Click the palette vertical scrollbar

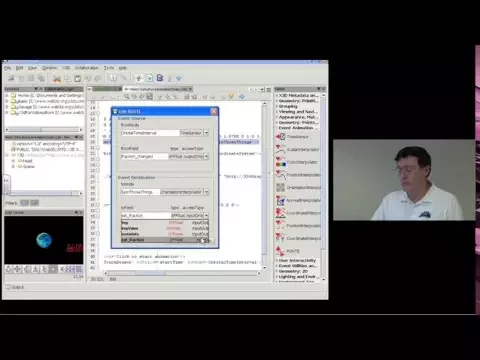tap(323, 188)
